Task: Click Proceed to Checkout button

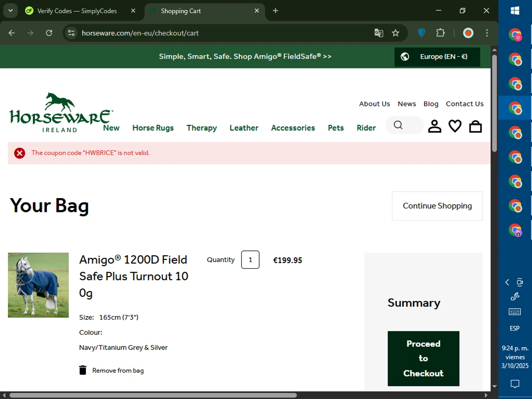Action: pos(423,359)
